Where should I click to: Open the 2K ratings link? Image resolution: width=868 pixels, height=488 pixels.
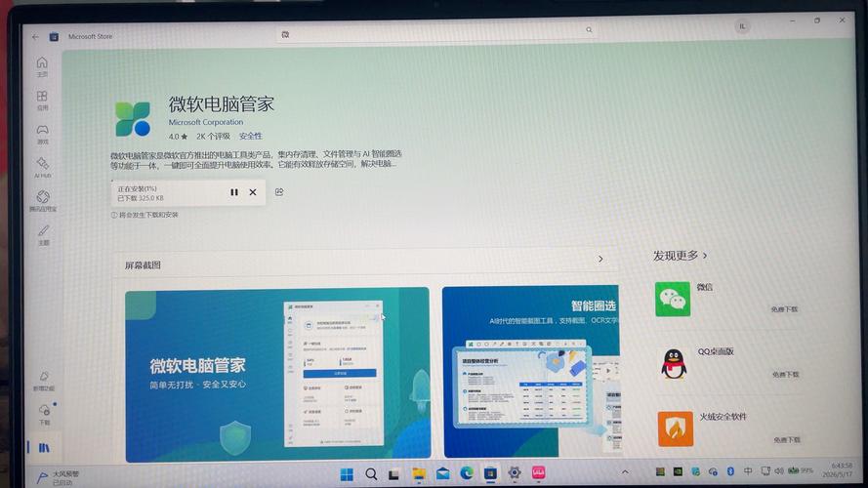pyautogui.click(x=213, y=136)
